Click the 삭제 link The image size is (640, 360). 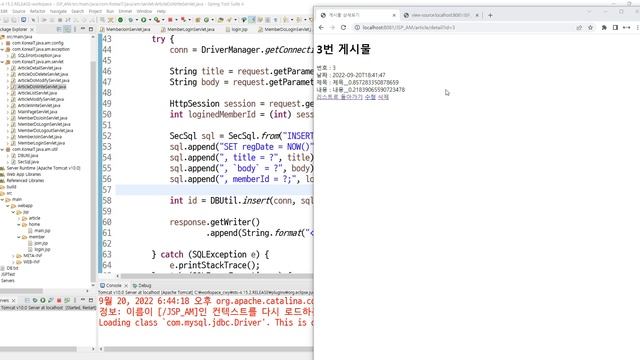(x=383, y=97)
